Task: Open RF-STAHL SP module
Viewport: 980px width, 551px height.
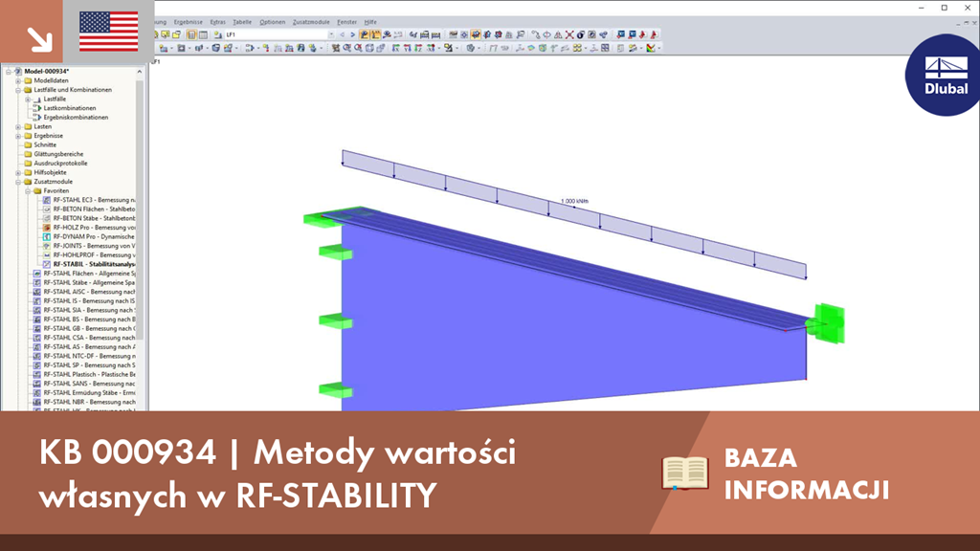Action: click(89, 364)
